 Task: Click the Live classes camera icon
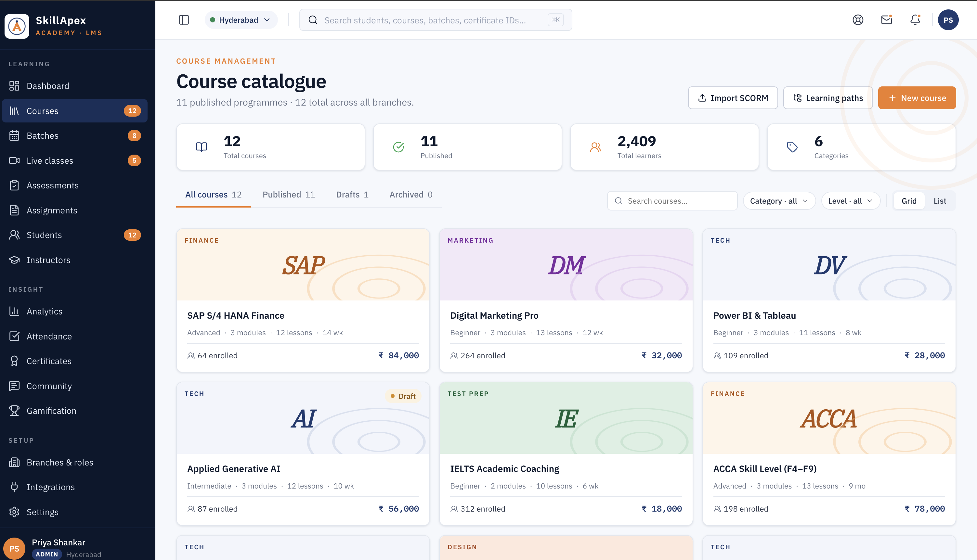pos(14,160)
